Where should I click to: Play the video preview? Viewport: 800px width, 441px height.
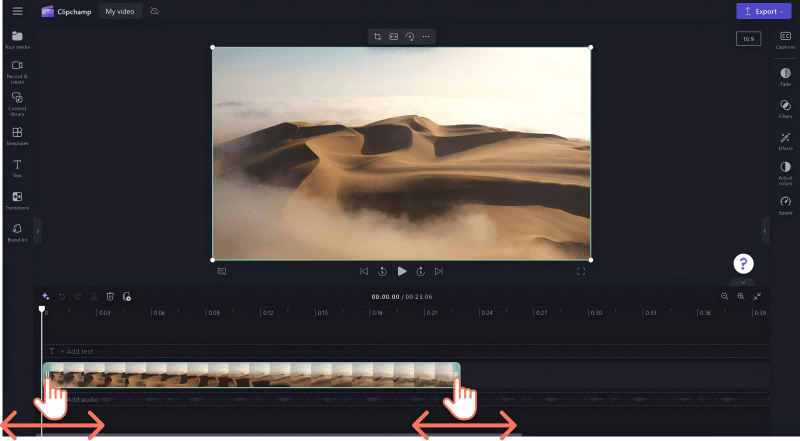[402, 272]
